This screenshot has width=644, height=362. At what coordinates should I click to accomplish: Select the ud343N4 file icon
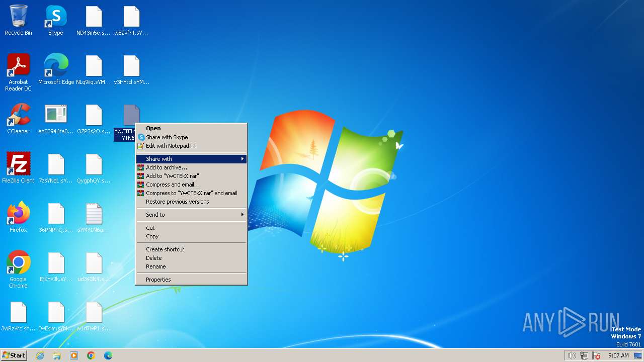tap(94, 267)
